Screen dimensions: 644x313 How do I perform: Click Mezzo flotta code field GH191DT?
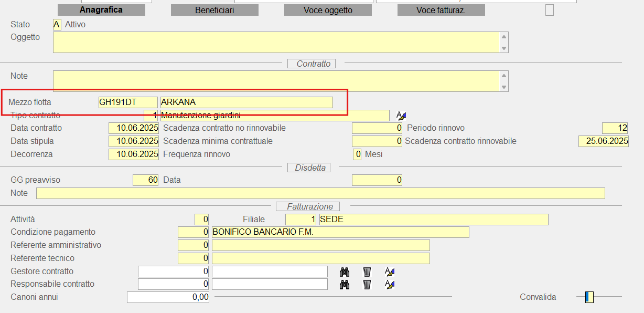click(x=128, y=102)
